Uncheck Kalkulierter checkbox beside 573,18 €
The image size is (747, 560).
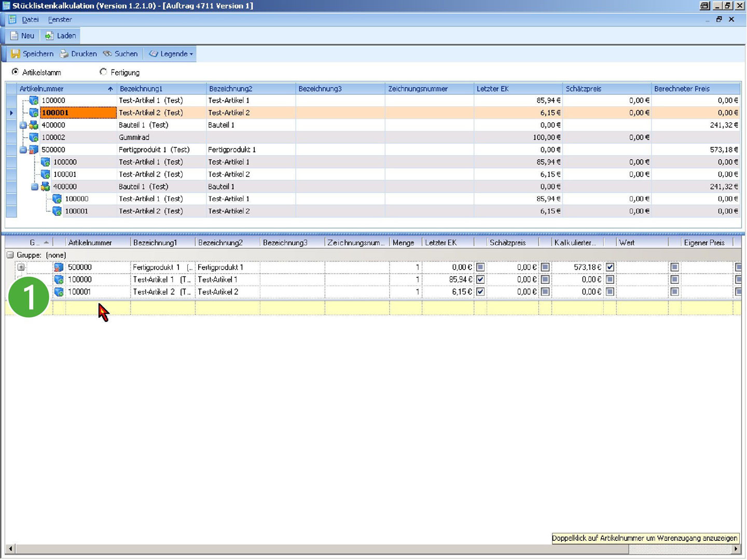tap(610, 268)
